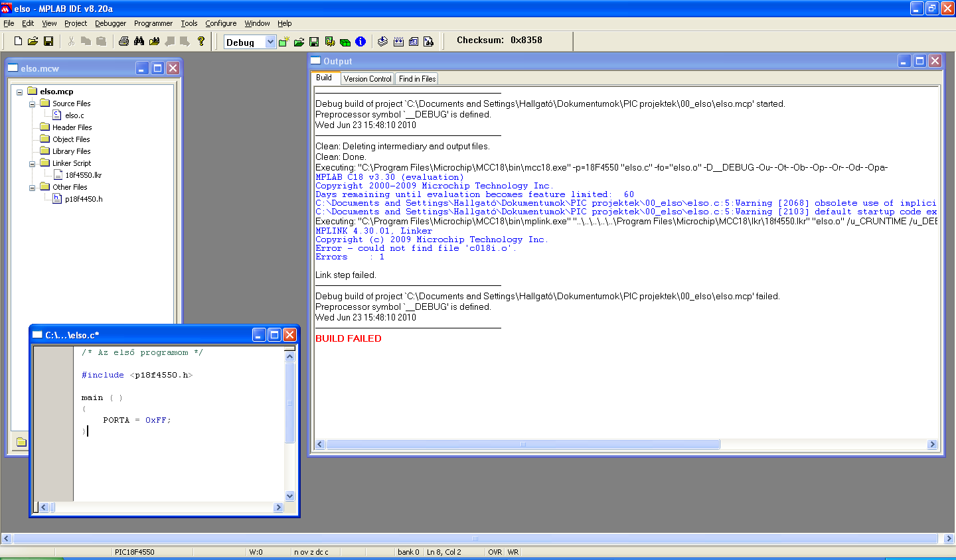Image resolution: width=956 pixels, height=560 pixels.
Task: Switch to the Find in Files tab
Action: coord(417,79)
